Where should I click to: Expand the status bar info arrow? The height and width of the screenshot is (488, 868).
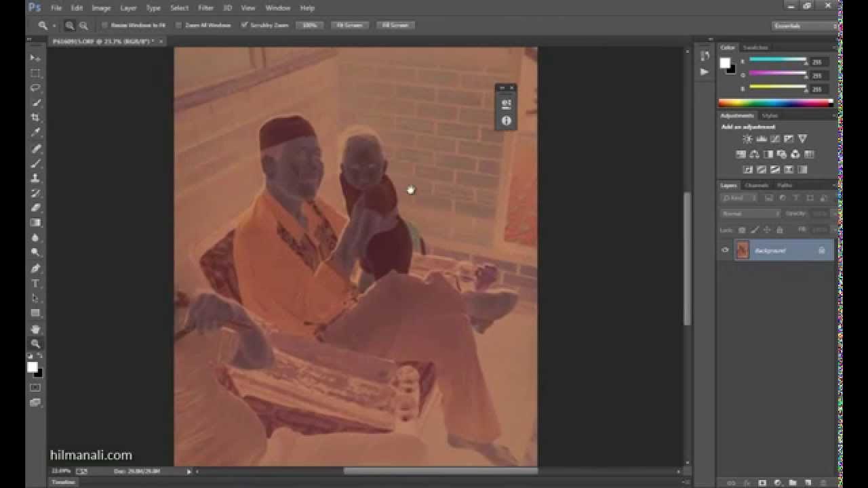(x=189, y=471)
